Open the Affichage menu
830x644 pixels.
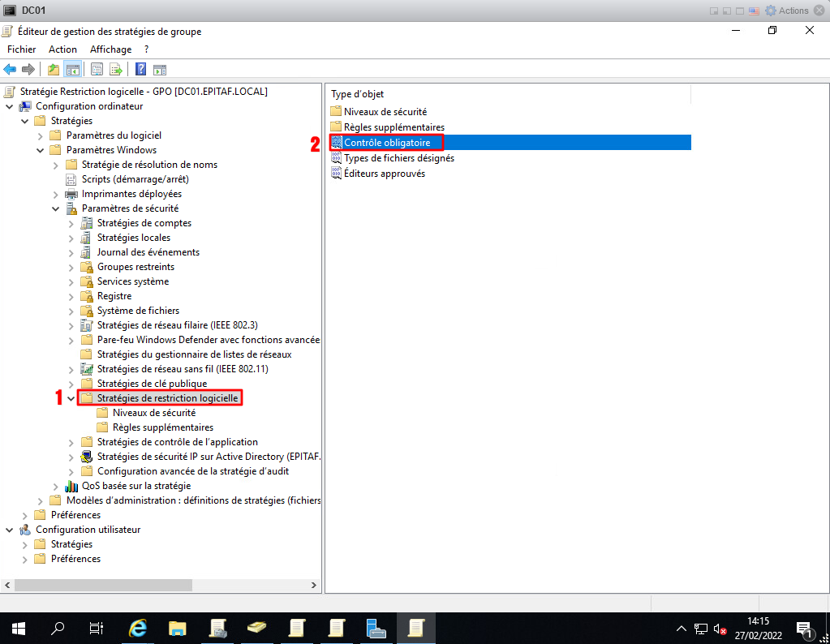[x=110, y=49]
